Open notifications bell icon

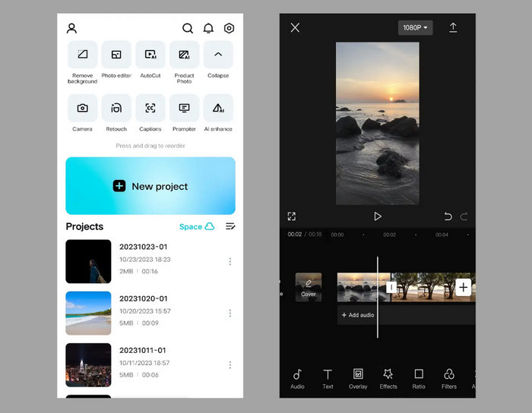[208, 28]
